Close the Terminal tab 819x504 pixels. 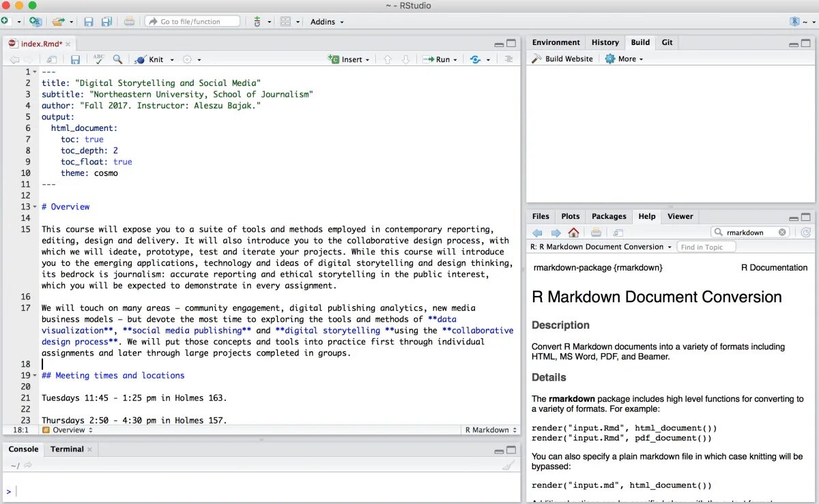pos(90,449)
